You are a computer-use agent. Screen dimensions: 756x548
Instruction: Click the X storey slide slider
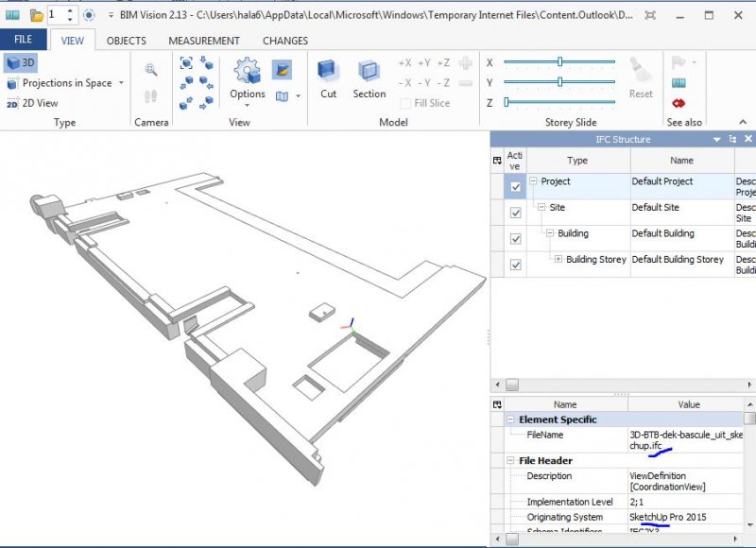560,62
